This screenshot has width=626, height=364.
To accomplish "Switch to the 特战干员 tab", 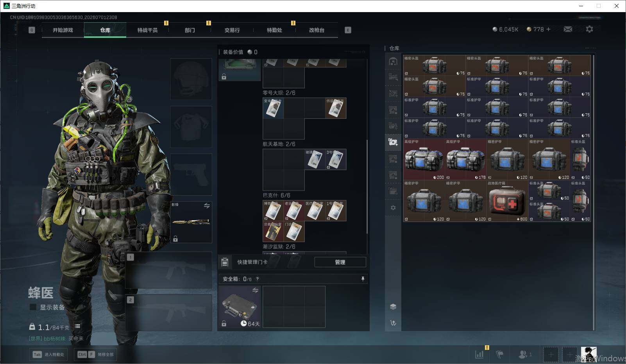I will (x=147, y=30).
